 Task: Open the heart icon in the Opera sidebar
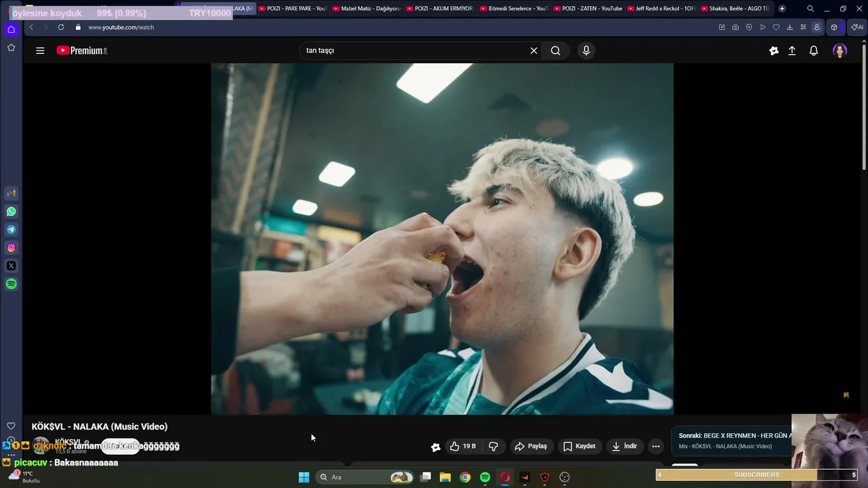[x=11, y=426]
